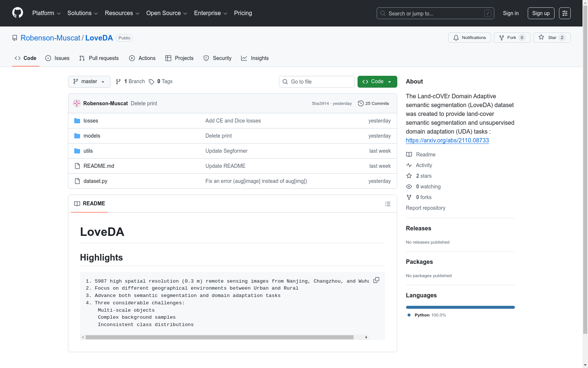
Task: Open the Projects tab
Action: [179, 58]
